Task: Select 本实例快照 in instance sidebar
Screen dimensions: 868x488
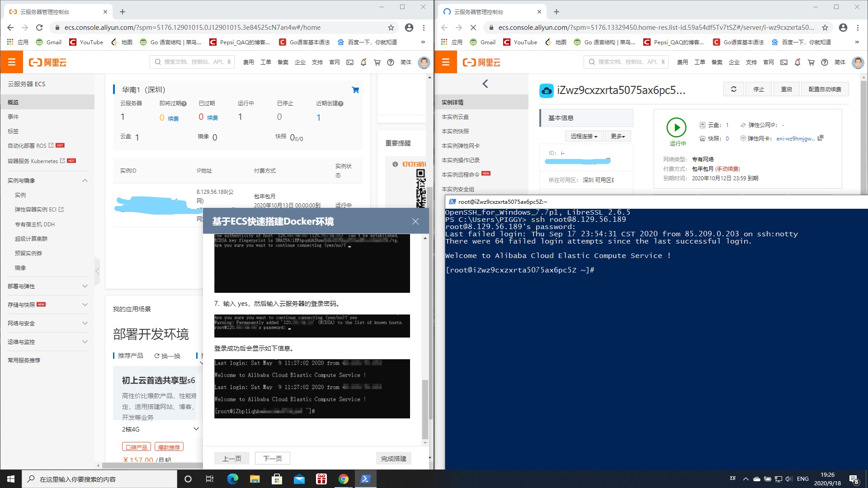Action: (455, 131)
